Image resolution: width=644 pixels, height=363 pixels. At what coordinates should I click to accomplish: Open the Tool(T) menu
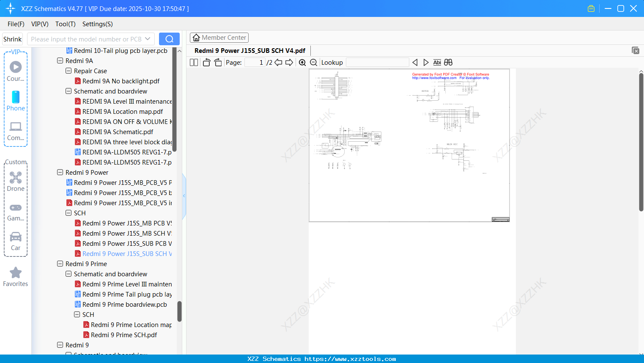pyautogui.click(x=66, y=24)
